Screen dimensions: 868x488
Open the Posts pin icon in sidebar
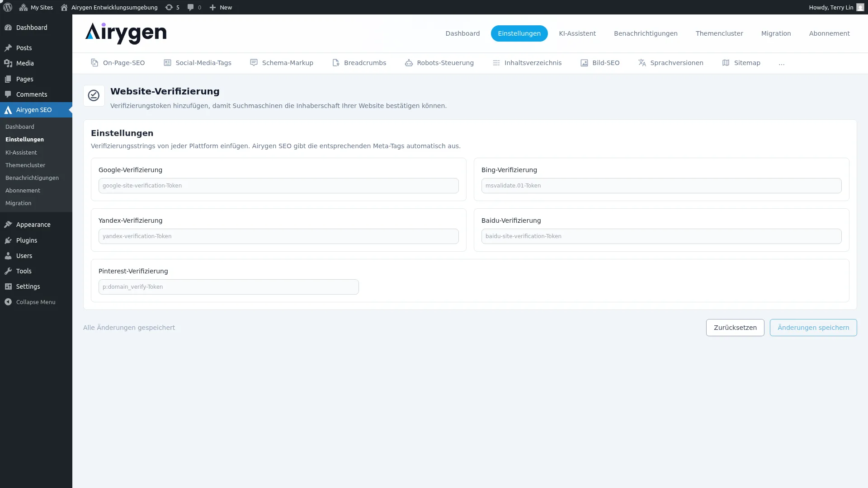point(8,48)
